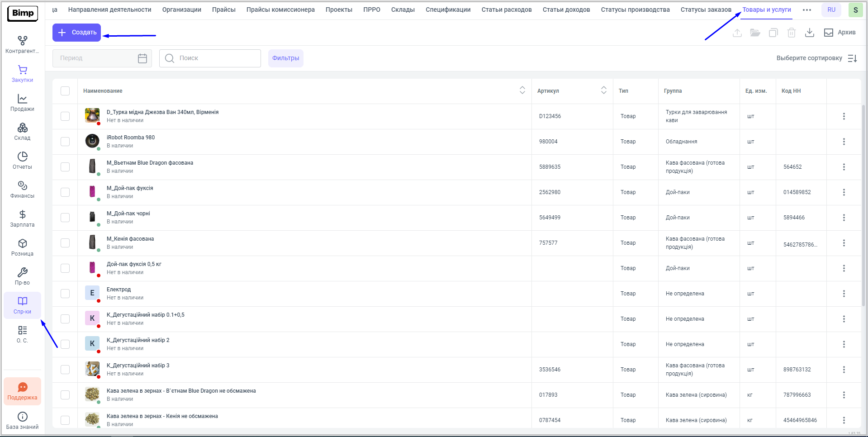Open the Контрагенты sidebar section
The width and height of the screenshot is (868, 437).
[x=22, y=44]
